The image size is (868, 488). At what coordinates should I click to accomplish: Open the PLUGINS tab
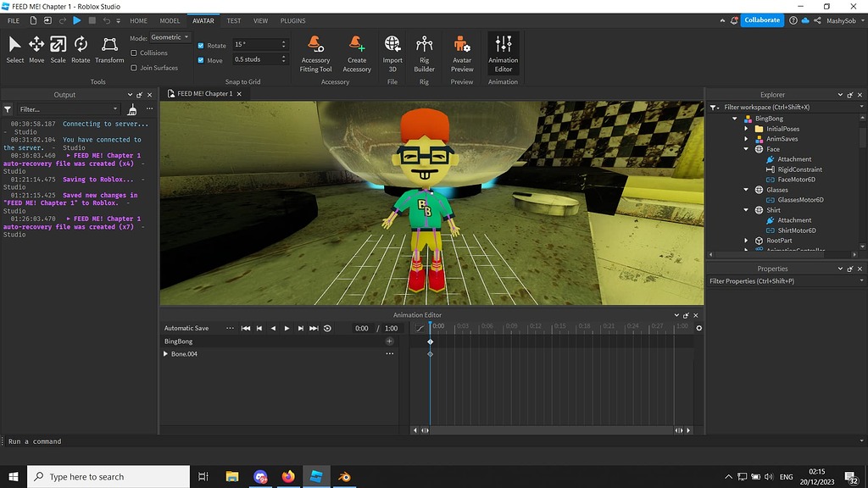292,20
